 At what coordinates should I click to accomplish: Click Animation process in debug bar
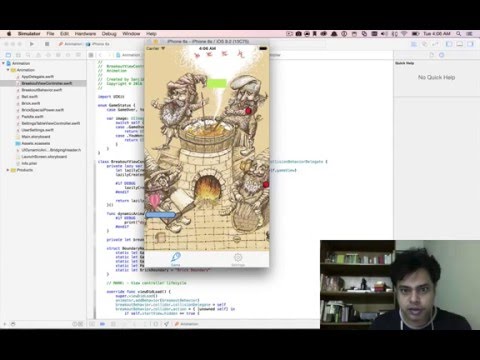tap(187, 324)
